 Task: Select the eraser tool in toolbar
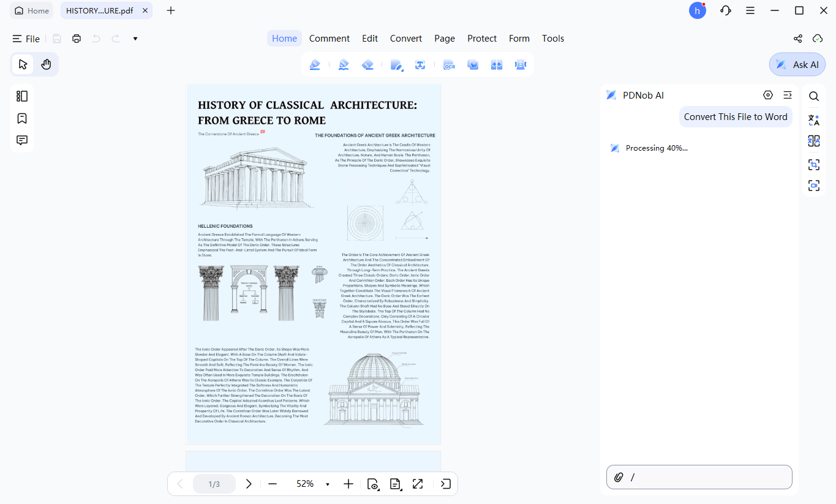[x=367, y=64]
